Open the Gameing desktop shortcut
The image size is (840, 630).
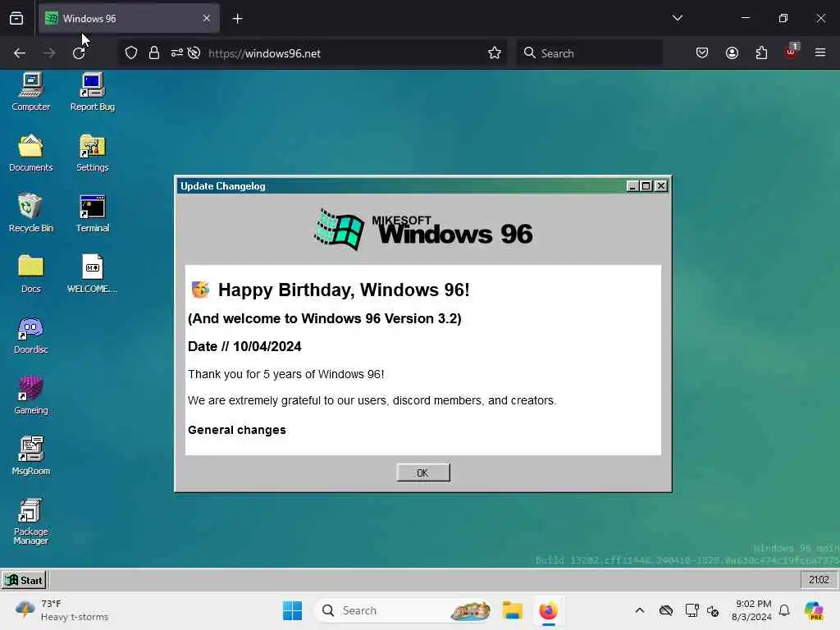(x=31, y=395)
